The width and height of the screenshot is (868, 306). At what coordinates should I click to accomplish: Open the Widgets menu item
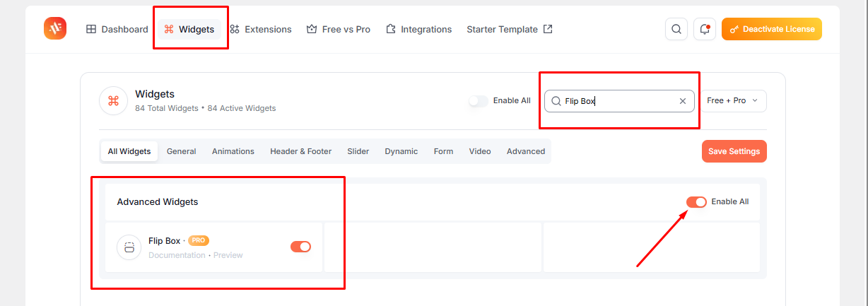coord(189,29)
